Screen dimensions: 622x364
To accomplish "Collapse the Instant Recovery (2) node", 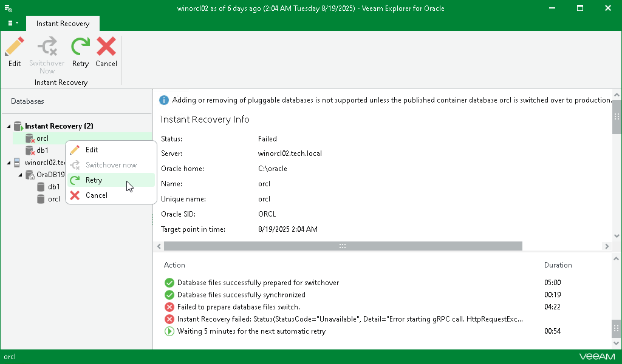I will point(9,126).
